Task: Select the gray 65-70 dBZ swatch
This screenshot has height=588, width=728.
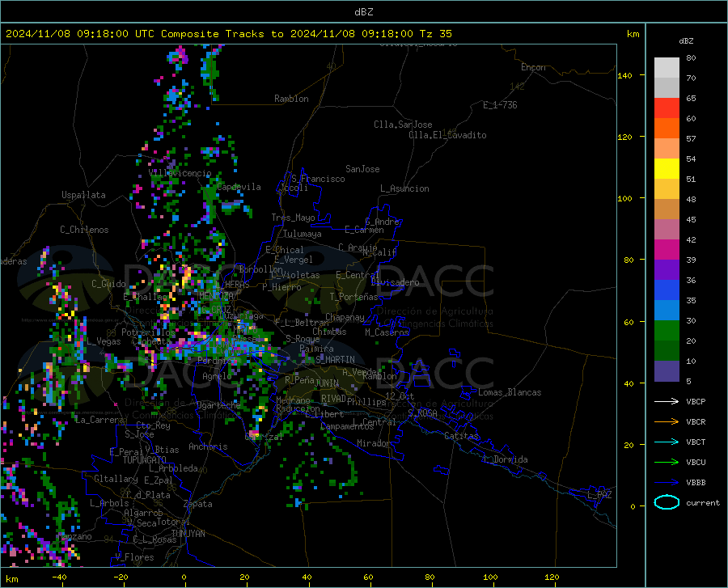Action: (667, 88)
